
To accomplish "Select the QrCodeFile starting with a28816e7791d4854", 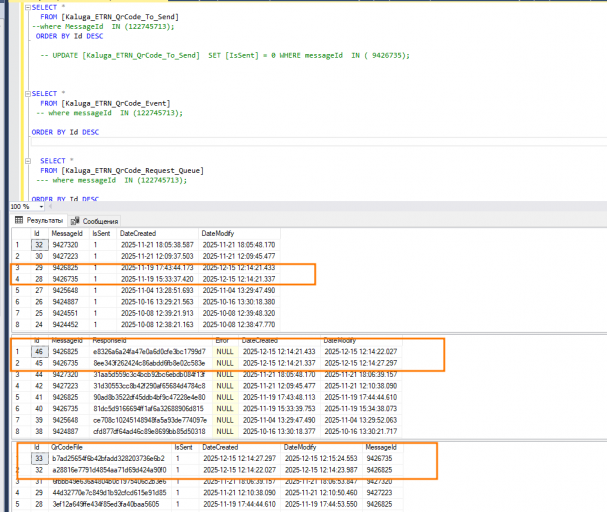I will pyautogui.click(x=109, y=470).
